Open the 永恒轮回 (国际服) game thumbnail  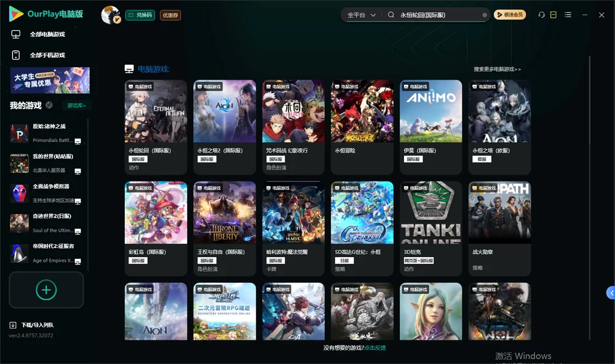(156, 111)
